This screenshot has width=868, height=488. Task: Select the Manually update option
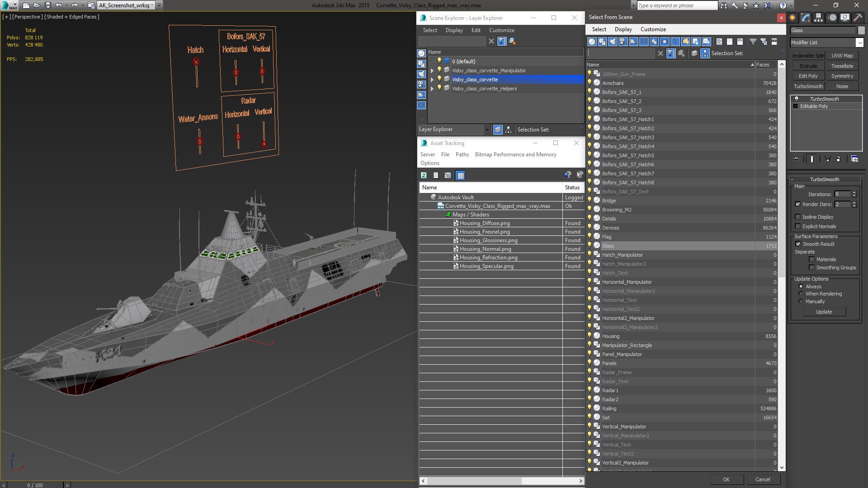[x=801, y=301]
